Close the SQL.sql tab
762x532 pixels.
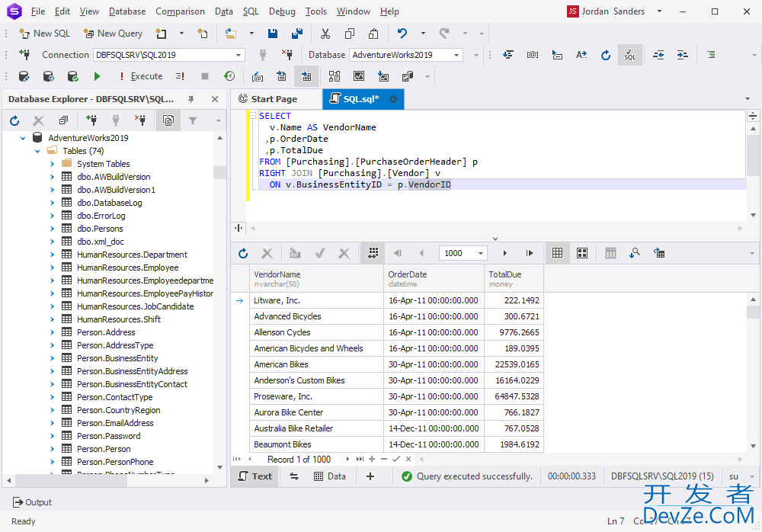click(x=393, y=99)
